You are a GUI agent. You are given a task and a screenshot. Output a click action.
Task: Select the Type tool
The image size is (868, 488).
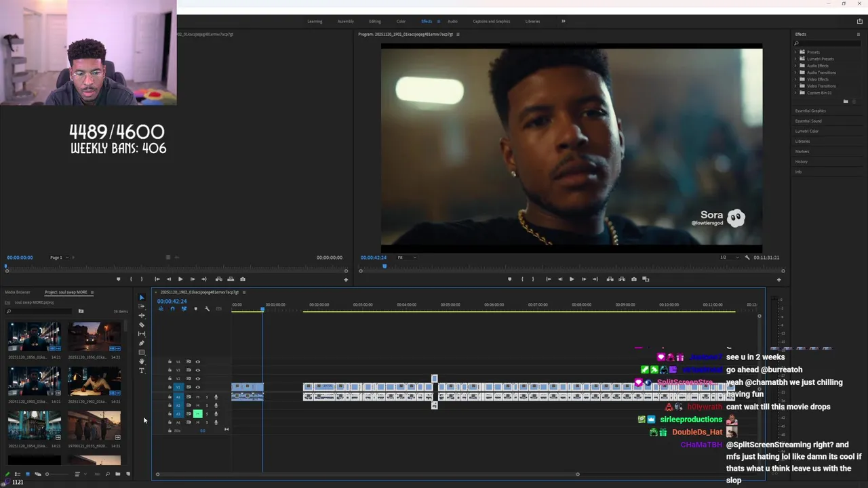(142, 371)
